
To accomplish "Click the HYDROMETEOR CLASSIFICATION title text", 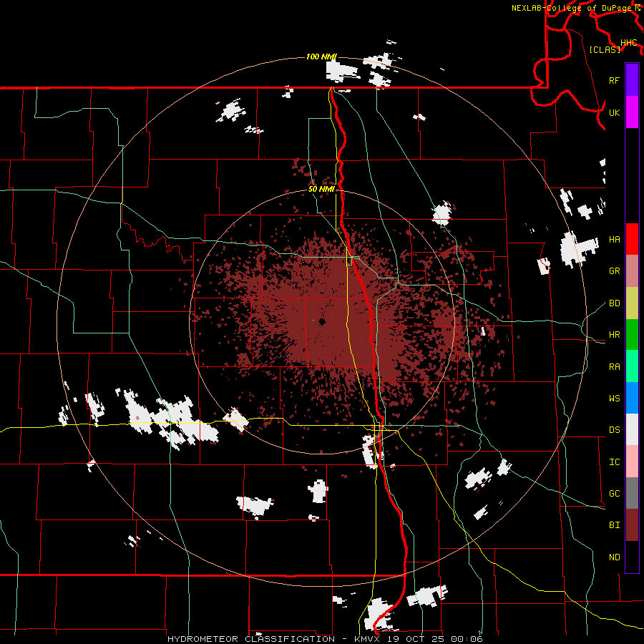I will (x=251, y=639).
